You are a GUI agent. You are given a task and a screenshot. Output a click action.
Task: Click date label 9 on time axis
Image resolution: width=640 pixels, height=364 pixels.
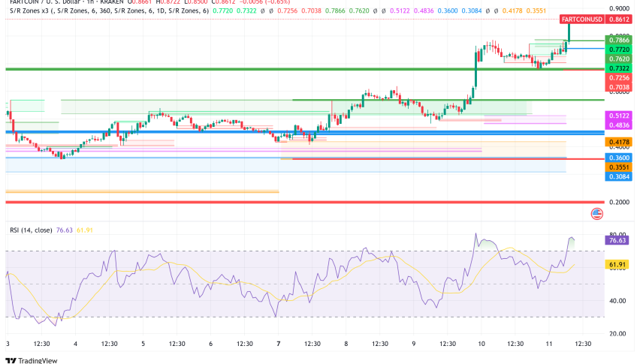coord(413,344)
